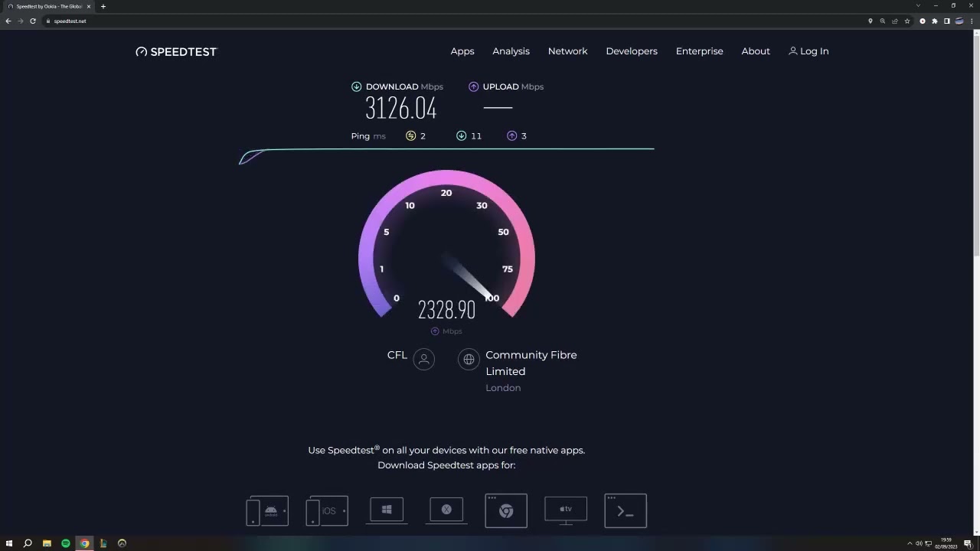The height and width of the screenshot is (551, 980).
Task: Toggle the browser side panel icon
Action: (947, 21)
